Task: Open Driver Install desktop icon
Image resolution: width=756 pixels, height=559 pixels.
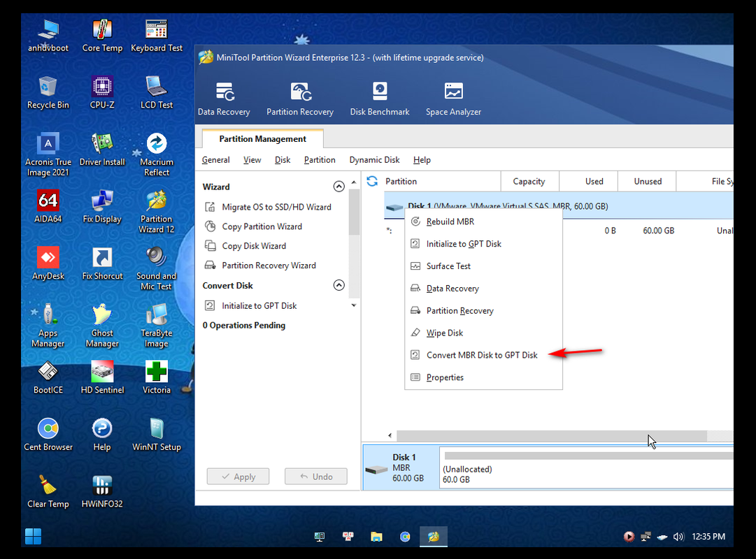Action: [x=102, y=150]
